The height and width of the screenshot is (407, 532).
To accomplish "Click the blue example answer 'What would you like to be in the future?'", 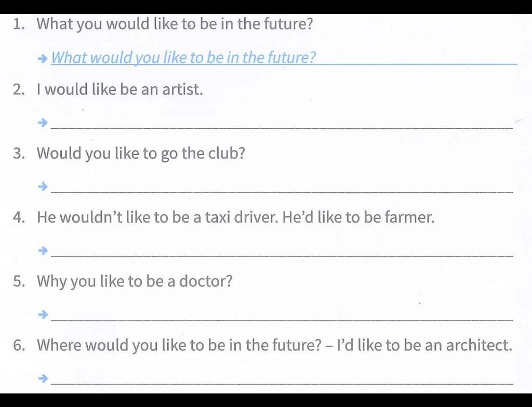I will (183, 57).
